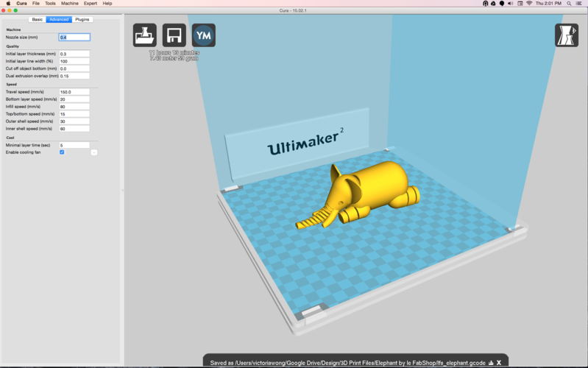Click the Initial layer line width field
The height and width of the screenshot is (368, 588).
pyautogui.click(x=74, y=61)
